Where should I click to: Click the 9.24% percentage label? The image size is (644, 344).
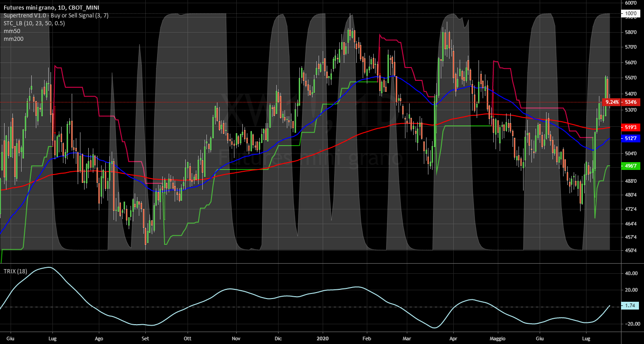pyautogui.click(x=611, y=102)
